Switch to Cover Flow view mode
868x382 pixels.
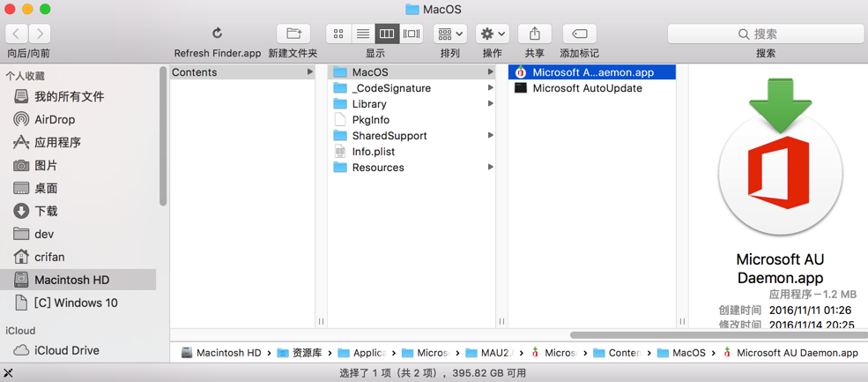pos(412,34)
